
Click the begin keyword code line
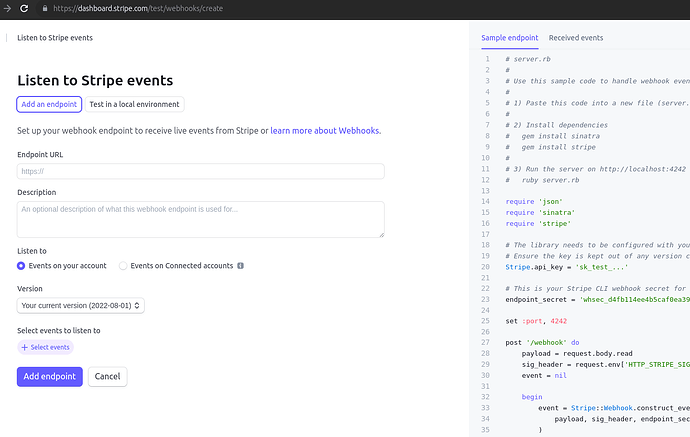click(x=532, y=397)
